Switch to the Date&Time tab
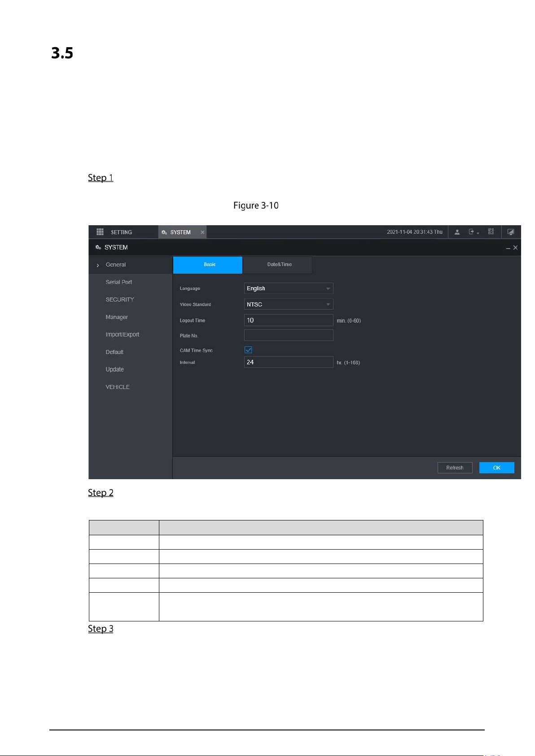 point(278,265)
